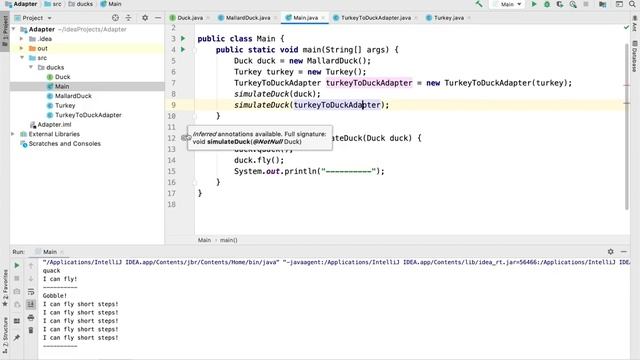Screen dimensions: 640x360
Task: Click run gutter arrow beside class Main
Action: tap(183, 38)
